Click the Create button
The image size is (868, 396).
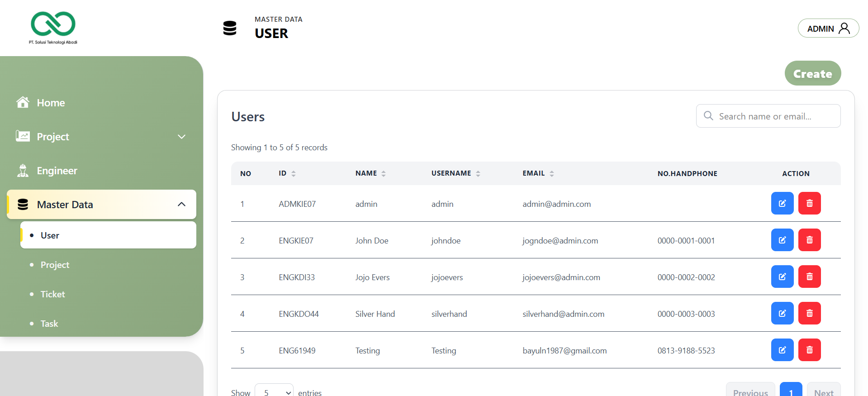813,73
